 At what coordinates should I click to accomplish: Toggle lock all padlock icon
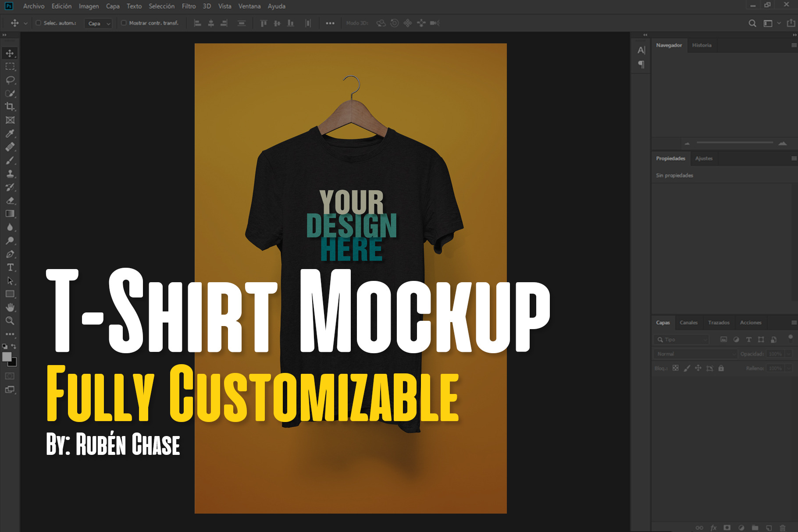[x=721, y=368]
